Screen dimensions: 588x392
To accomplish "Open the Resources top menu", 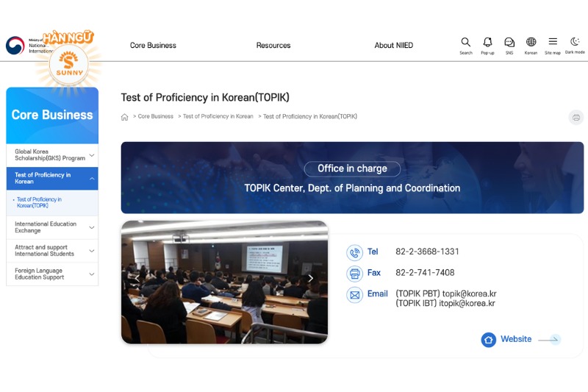I will click(273, 46).
